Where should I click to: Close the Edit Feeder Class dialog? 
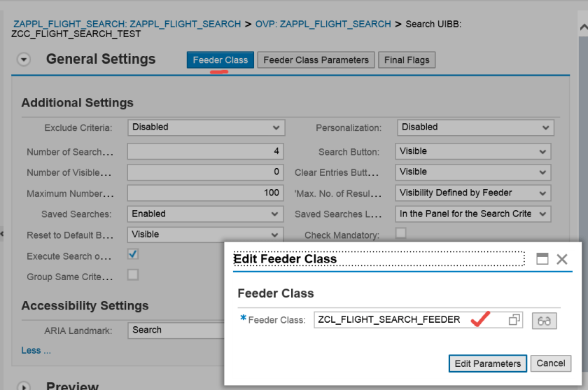[x=561, y=259]
